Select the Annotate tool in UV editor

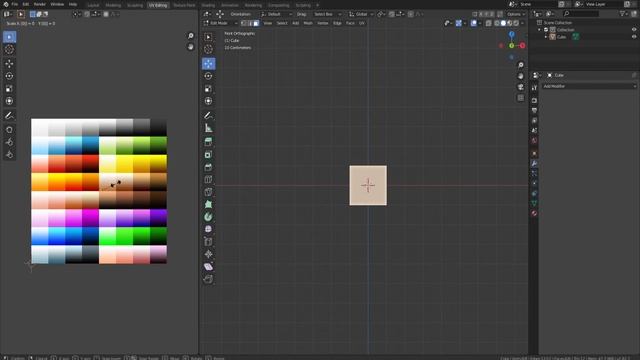pyautogui.click(x=9, y=116)
